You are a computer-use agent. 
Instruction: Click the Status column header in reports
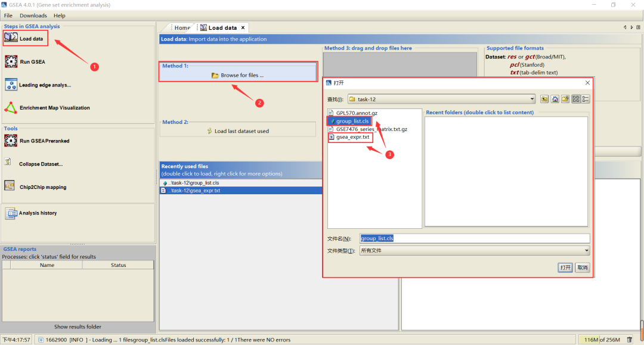tap(118, 265)
